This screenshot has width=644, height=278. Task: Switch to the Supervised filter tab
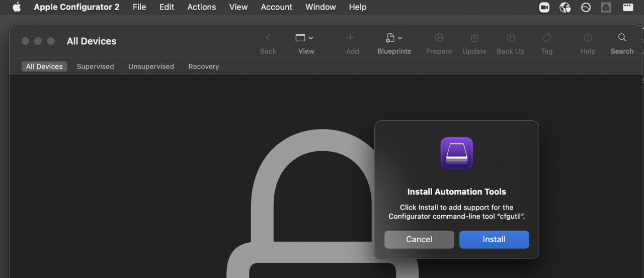pyautogui.click(x=95, y=66)
